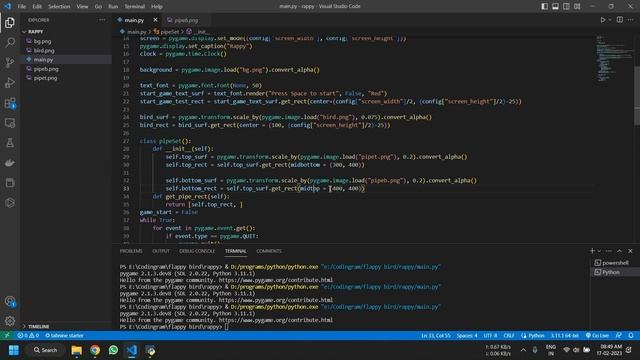Switch to Debug Console tab
640x360 pixels.
tap(197, 251)
